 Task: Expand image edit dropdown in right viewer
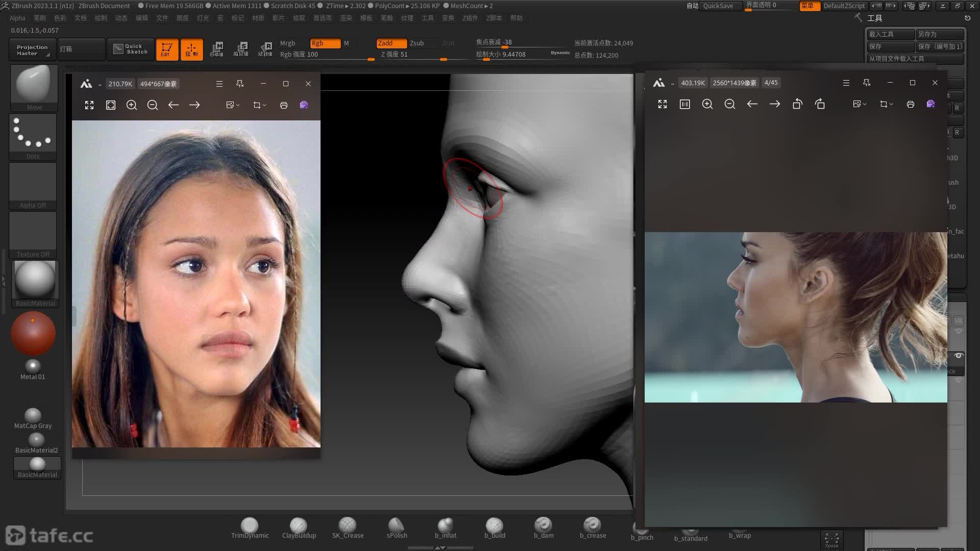[860, 104]
